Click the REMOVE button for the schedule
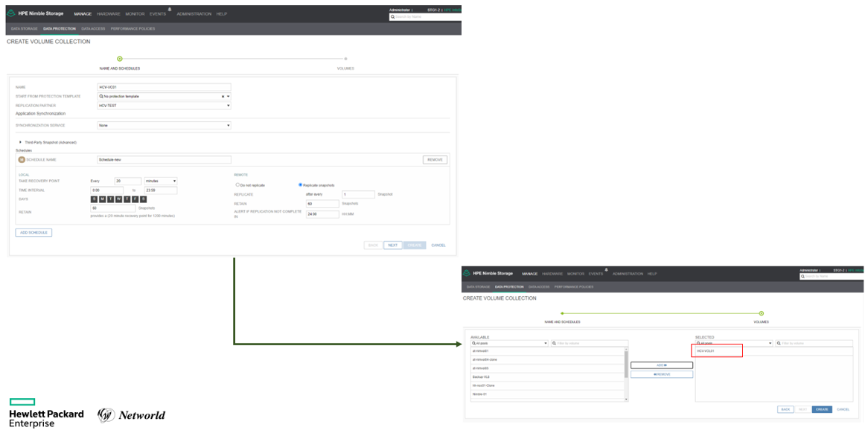868x436 pixels. pos(435,159)
